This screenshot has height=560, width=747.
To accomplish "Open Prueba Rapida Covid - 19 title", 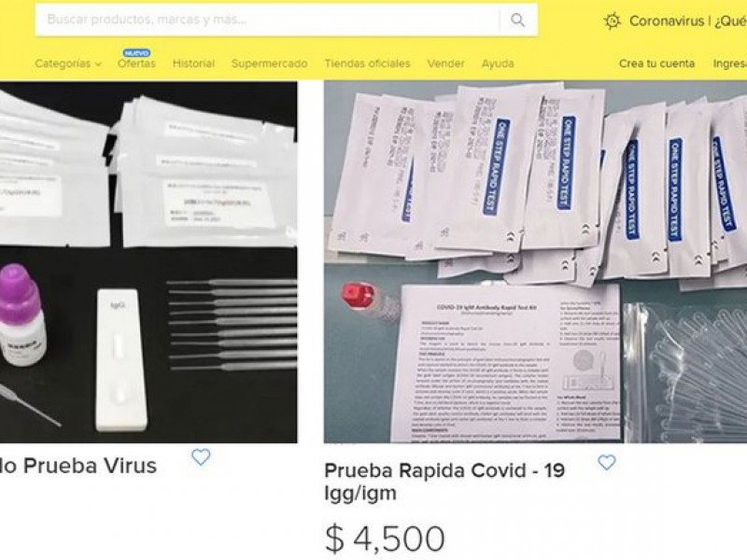I will click(x=444, y=482).
